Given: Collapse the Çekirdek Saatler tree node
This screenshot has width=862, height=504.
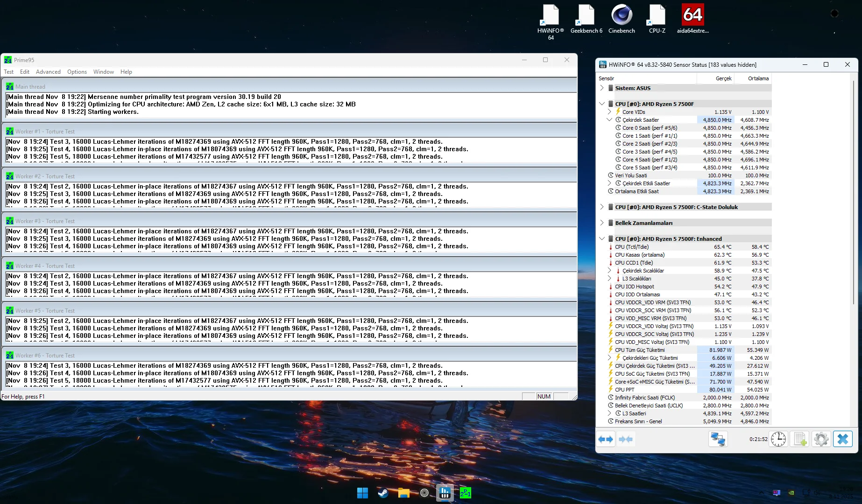Looking at the screenshot, I should [x=609, y=120].
